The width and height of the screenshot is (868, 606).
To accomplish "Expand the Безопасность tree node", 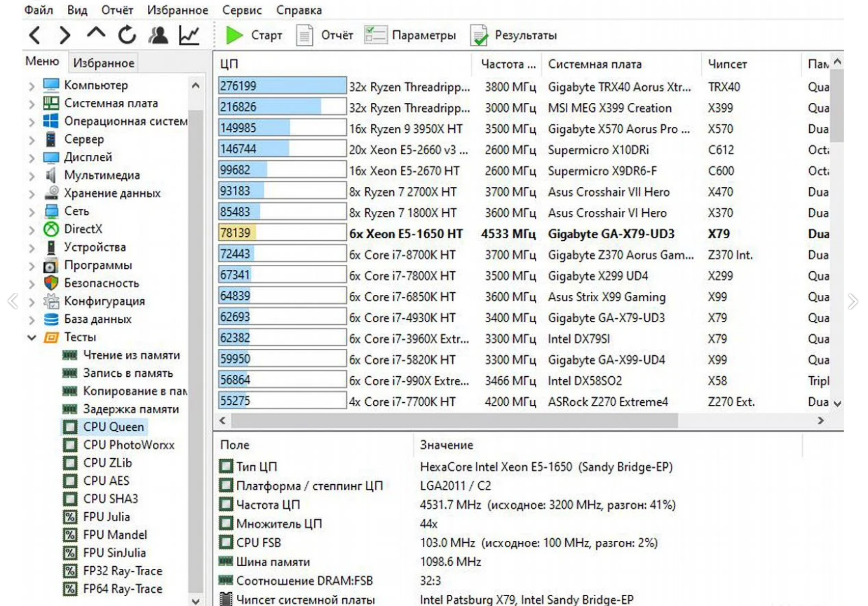I will tap(32, 284).
